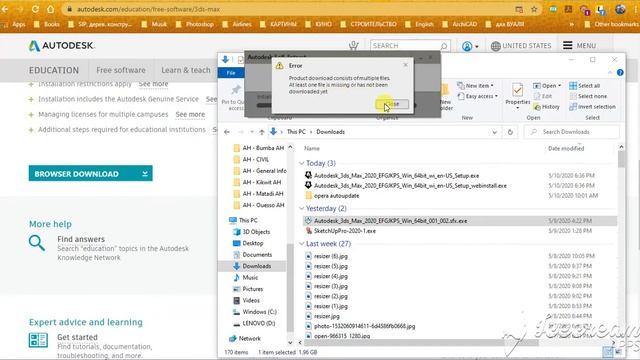
Task: Focus the Autodesk SEARCH field
Action: point(410,46)
